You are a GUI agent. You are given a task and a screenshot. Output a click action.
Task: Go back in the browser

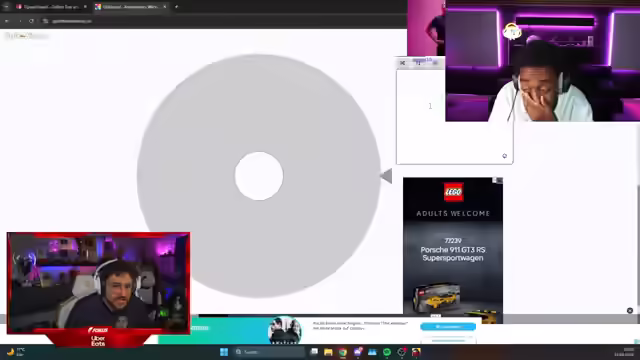point(7,21)
